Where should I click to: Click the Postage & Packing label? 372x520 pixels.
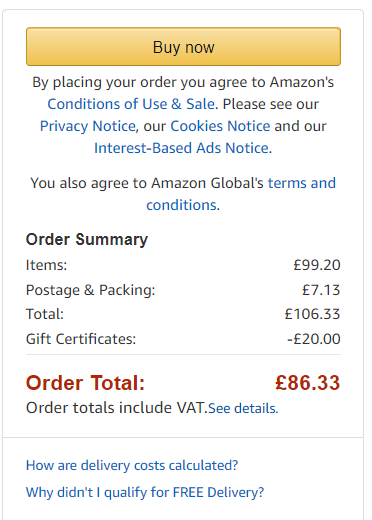pos(91,290)
